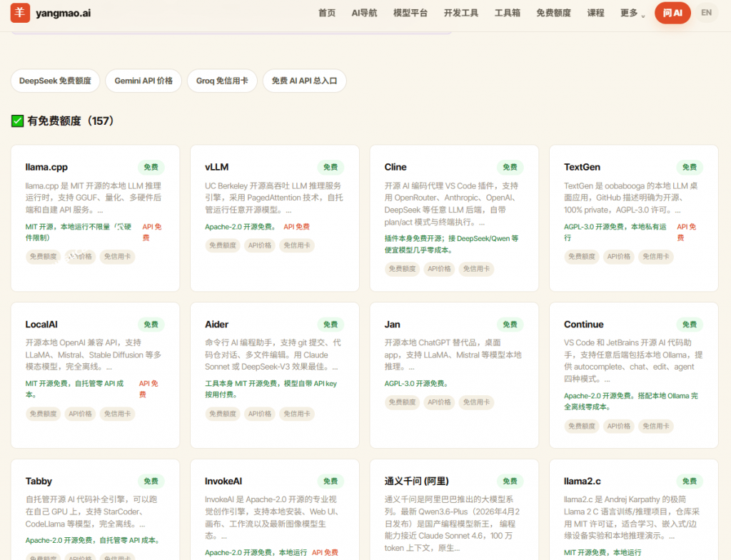Click the 免信用卡 tag in llama.cpp card
The height and width of the screenshot is (560, 731).
coord(118,257)
